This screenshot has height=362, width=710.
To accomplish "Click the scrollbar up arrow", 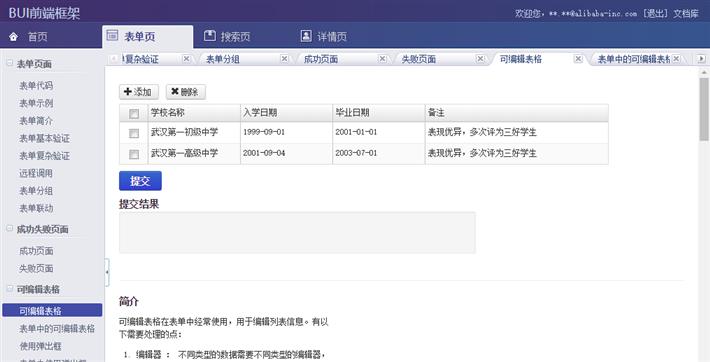I will click(x=704, y=72).
